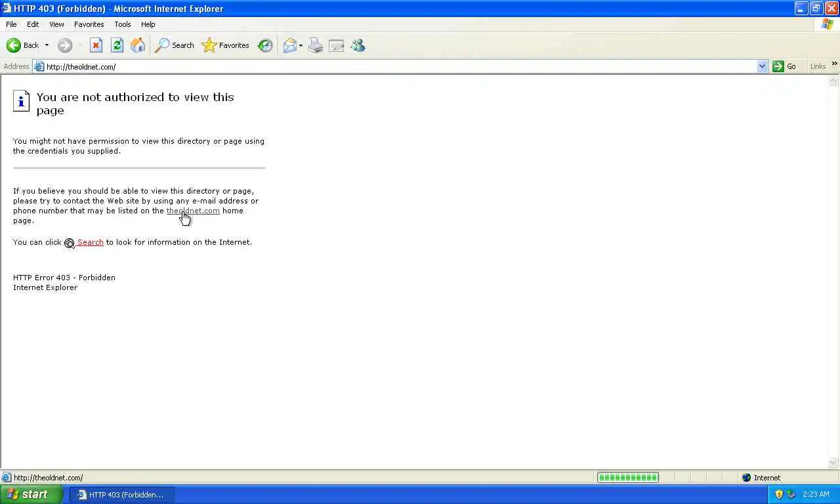This screenshot has height=504, width=840.
Task: Expand the Mail button dropdown arrow
Action: tap(301, 45)
